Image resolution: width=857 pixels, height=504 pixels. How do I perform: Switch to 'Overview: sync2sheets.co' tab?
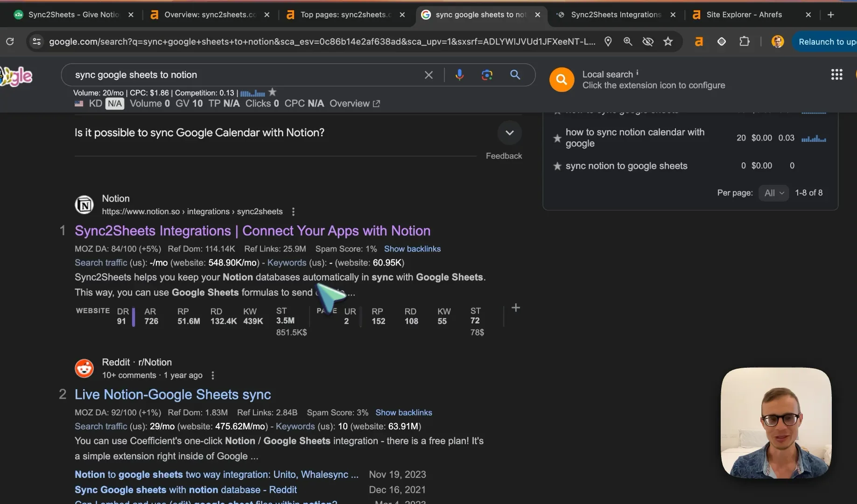pos(210,14)
